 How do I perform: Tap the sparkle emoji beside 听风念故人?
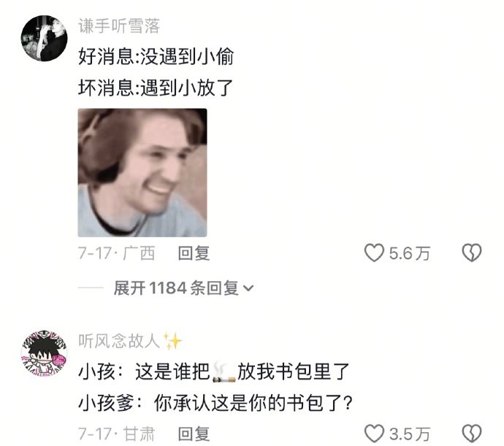pos(172,341)
